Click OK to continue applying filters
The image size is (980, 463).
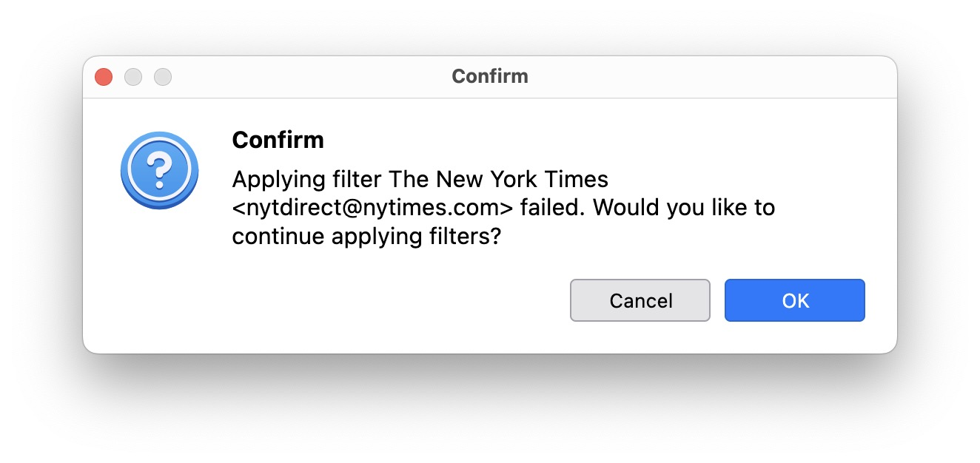pyautogui.click(x=794, y=300)
